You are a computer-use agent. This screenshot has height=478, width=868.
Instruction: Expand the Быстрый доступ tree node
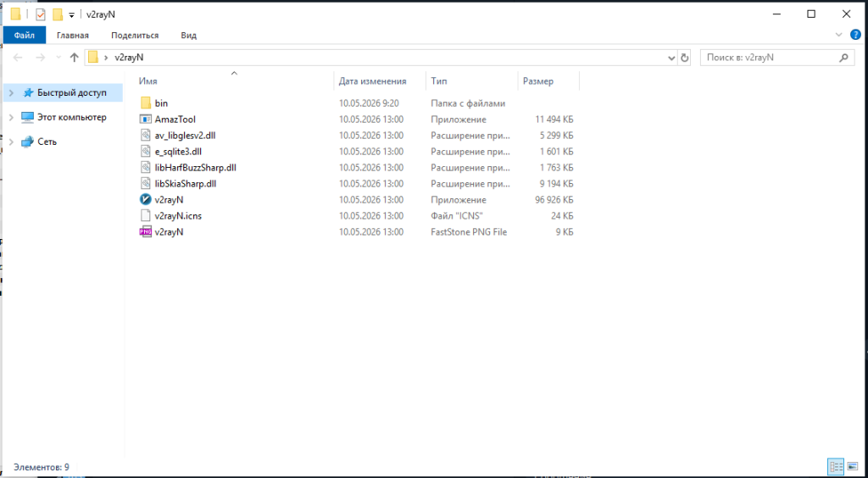coord(12,93)
